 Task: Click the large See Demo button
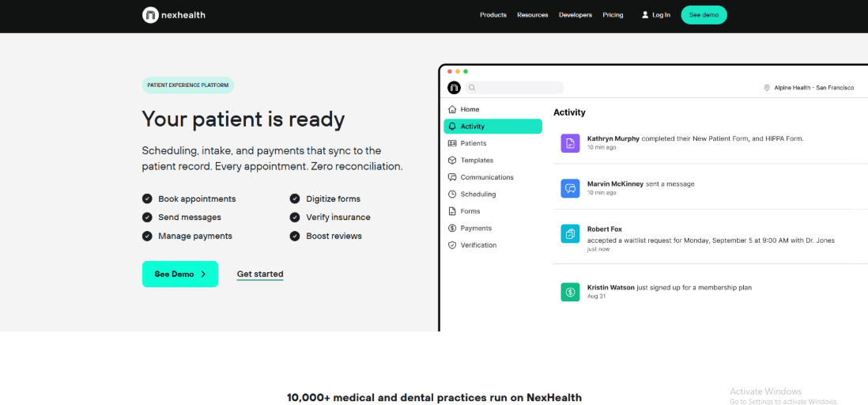[x=180, y=274]
